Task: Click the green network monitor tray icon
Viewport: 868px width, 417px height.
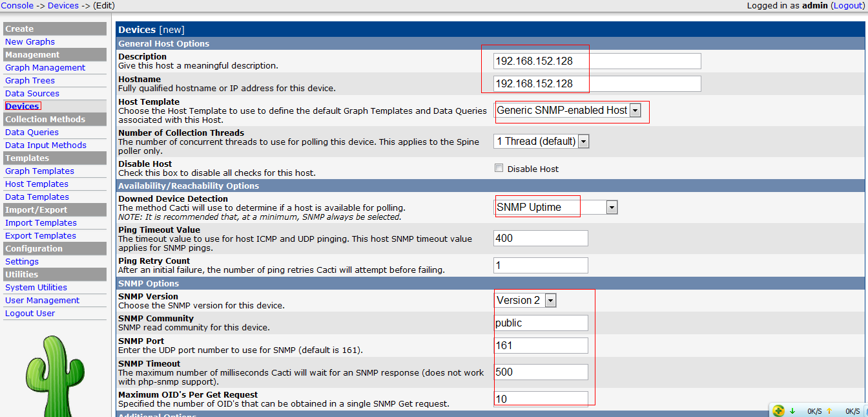Action: point(779,411)
